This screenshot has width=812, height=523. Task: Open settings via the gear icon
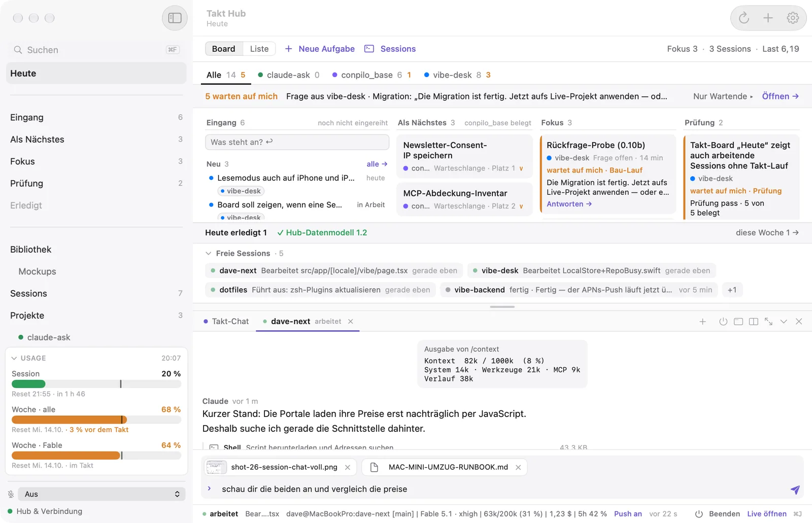coord(793,18)
